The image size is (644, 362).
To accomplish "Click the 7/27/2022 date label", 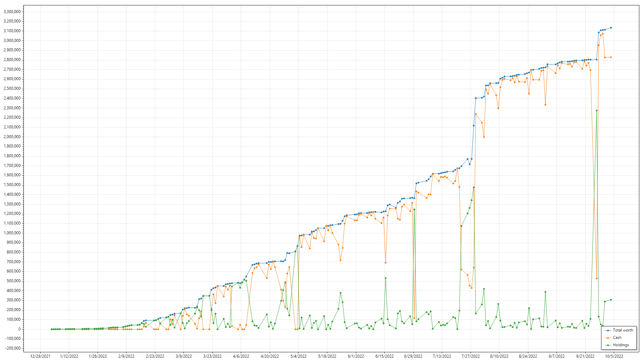I will (471, 356).
